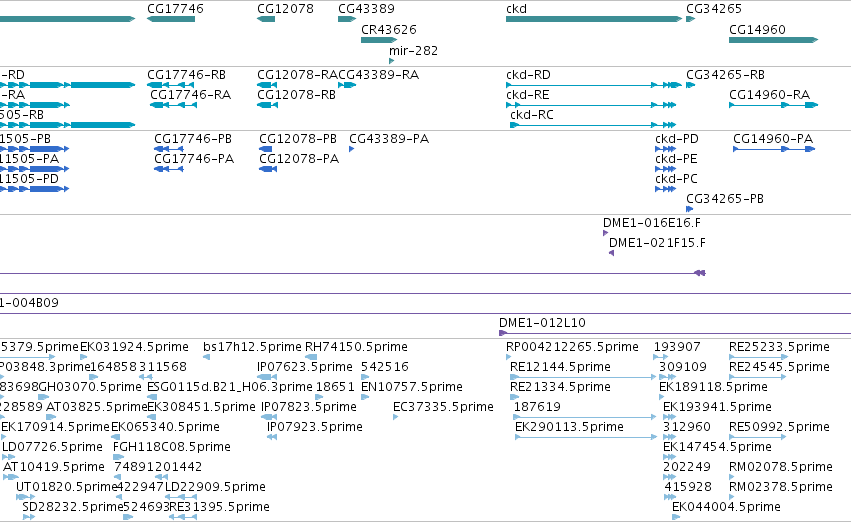Select the DME1-021F15.F feature label
This screenshot has height=522, width=851.
coord(657,243)
